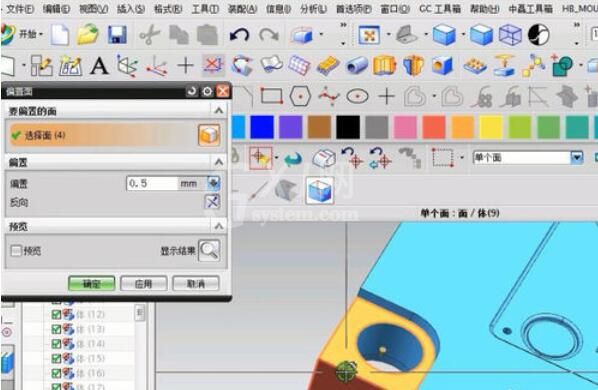The height and width of the screenshot is (390, 598).
Task: Open file using the folder icon
Action: 88,35
